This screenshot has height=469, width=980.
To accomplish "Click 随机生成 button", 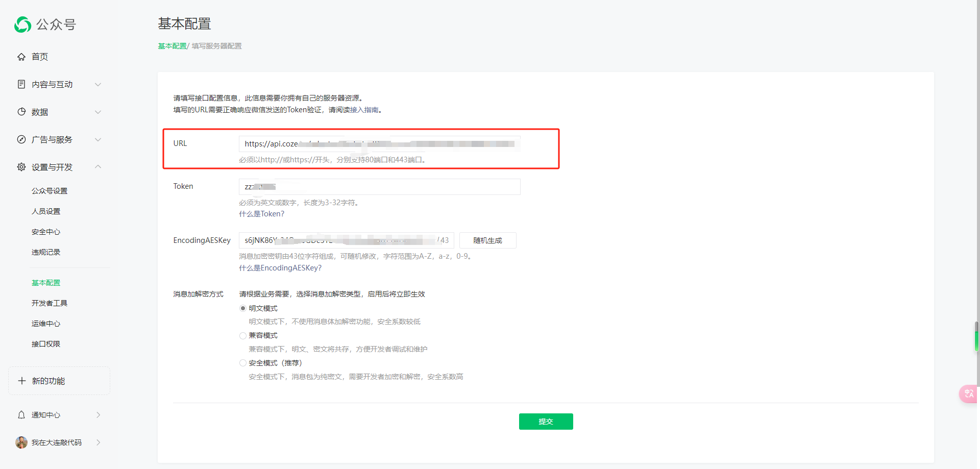I will point(487,240).
